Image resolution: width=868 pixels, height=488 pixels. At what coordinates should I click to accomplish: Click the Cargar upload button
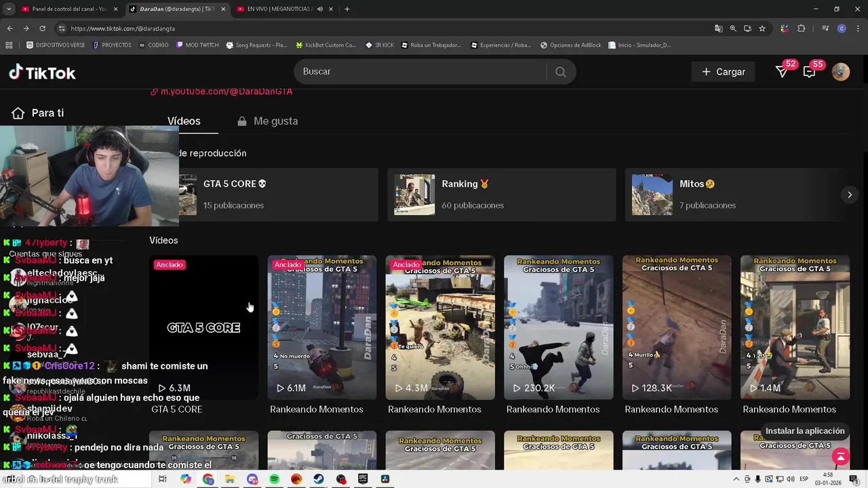(723, 72)
